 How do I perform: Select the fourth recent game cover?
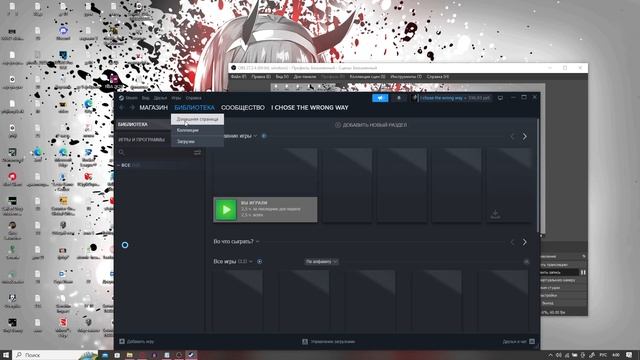coord(457,185)
